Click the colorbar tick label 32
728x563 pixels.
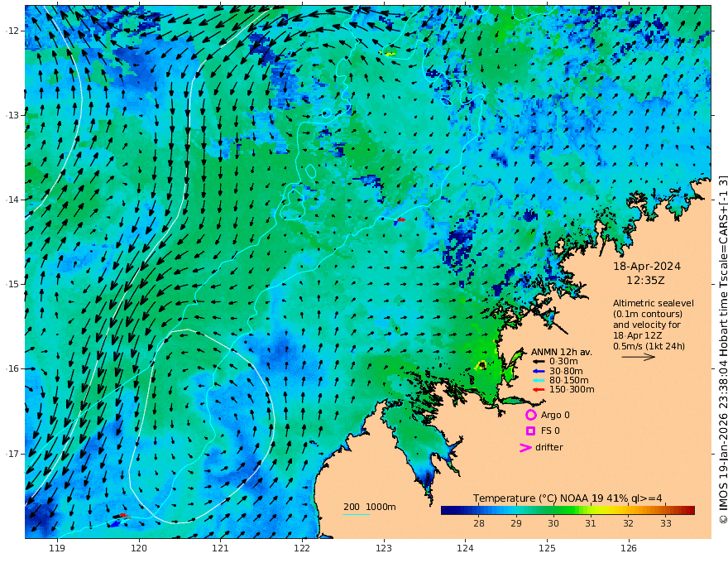(628, 523)
